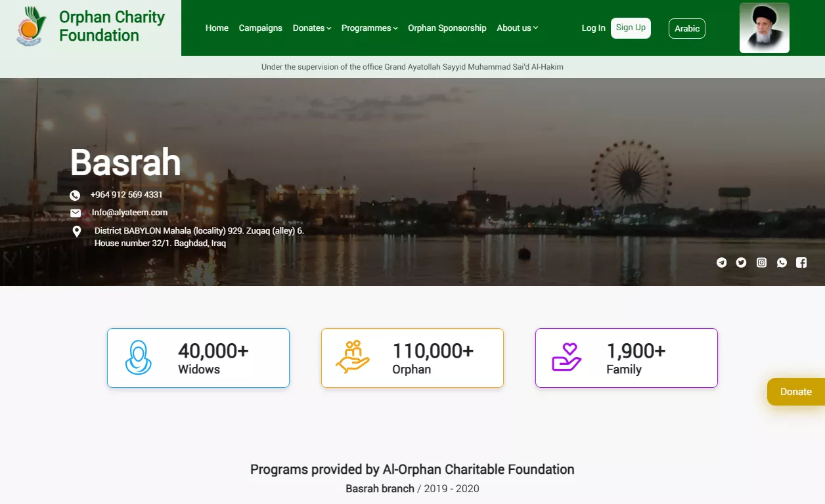
Task: Open the Telegram social icon
Action: (x=722, y=262)
